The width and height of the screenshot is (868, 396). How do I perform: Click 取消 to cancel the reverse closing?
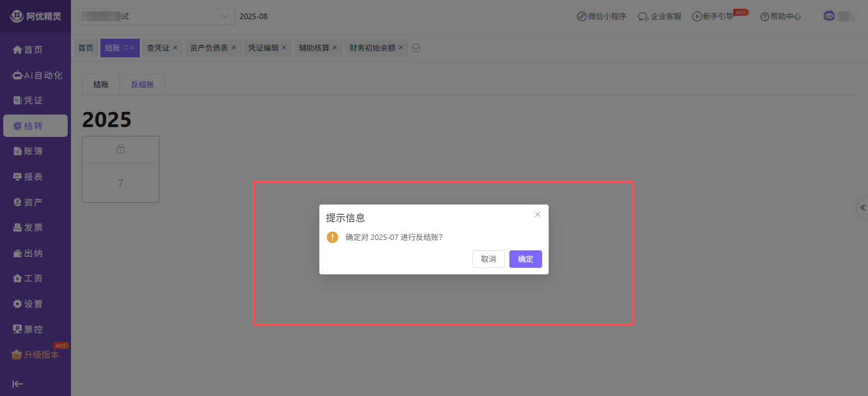coord(488,259)
